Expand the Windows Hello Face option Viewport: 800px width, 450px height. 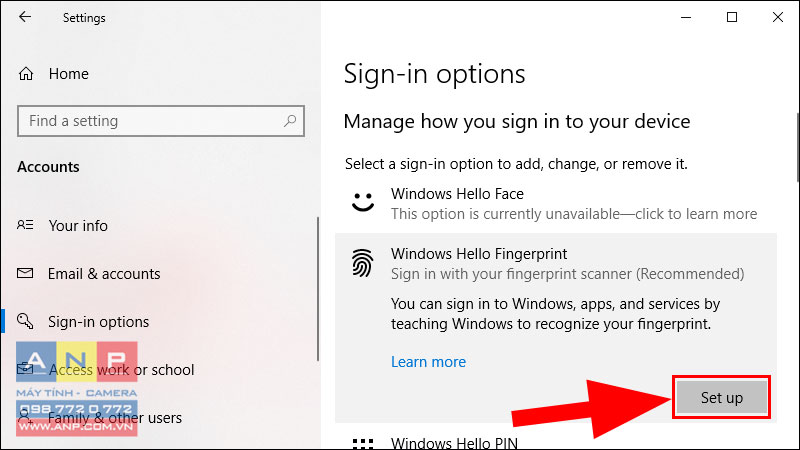(x=556, y=204)
